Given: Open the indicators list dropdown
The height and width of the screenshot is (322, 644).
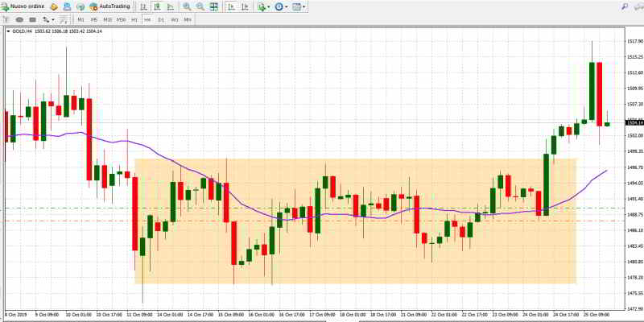Looking at the screenshot, I should click(263, 6).
